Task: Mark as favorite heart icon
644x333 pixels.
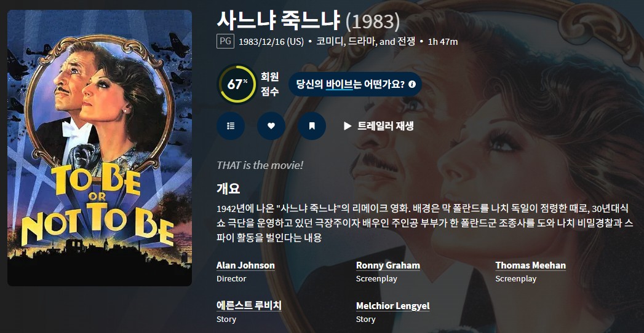Action: (x=271, y=126)
